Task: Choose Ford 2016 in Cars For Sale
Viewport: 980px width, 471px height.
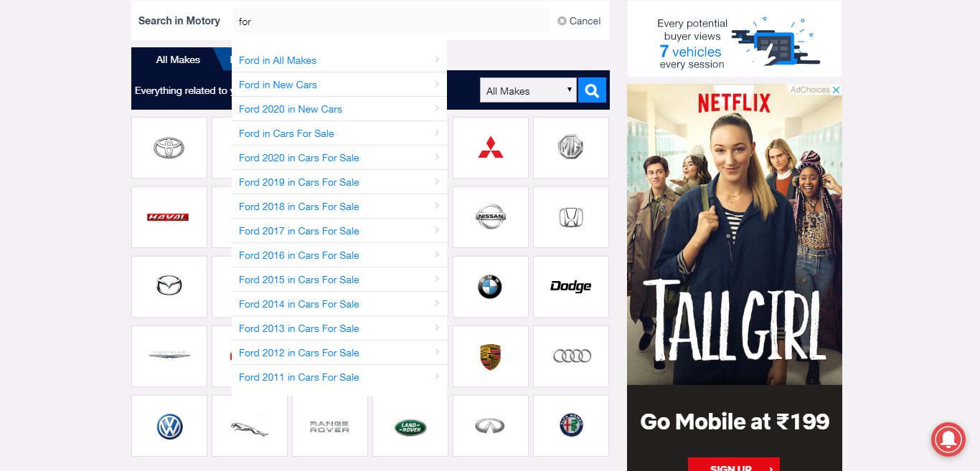Action: pyautogui.click(x=339, y=255)
